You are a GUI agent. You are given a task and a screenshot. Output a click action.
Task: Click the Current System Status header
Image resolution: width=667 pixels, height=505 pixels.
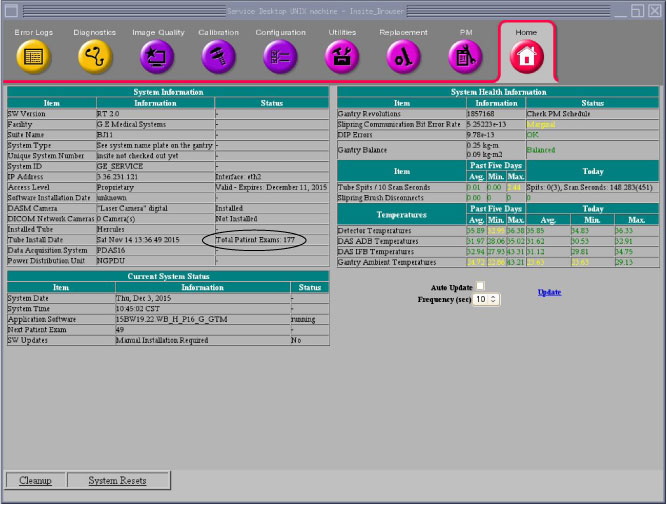tap(168, 274)
